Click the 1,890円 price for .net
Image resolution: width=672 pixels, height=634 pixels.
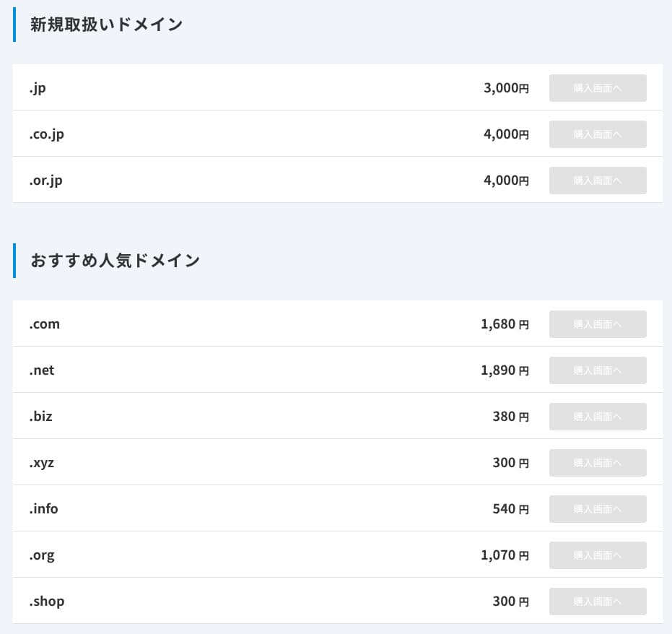tap(505, 370)
